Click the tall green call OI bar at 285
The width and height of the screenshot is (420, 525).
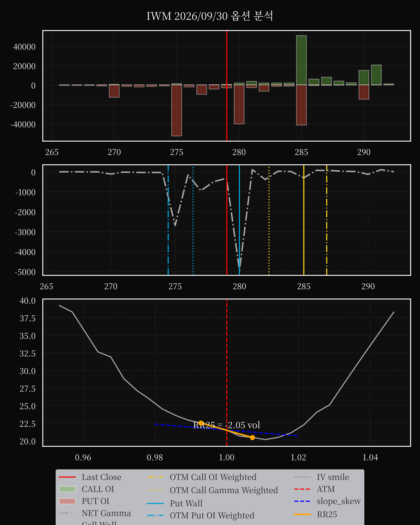pos(301,60)
